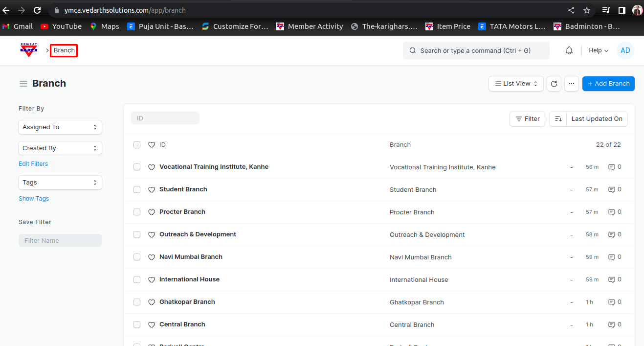This screenshot has height=346, width=644.
Task: Bookmark this page with the star icon
Action: point(587,10)
